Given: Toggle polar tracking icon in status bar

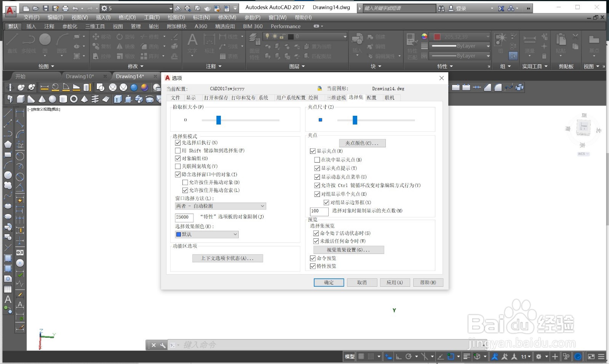Looking at the screenshot, I should click(x=409, y=356).
